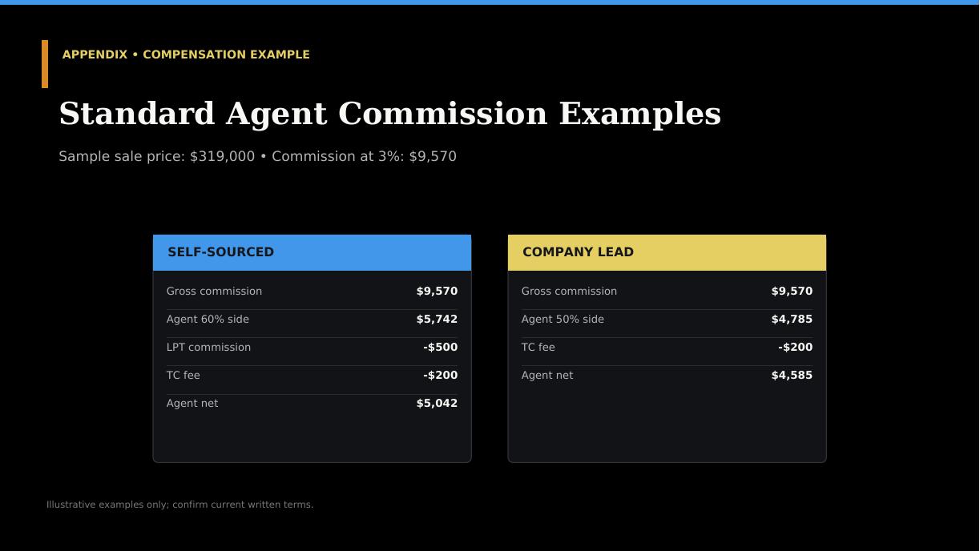Click the TC fee label in Company Lead card
The height and width of the screenshot is (551, 980).
coord(538,348)
